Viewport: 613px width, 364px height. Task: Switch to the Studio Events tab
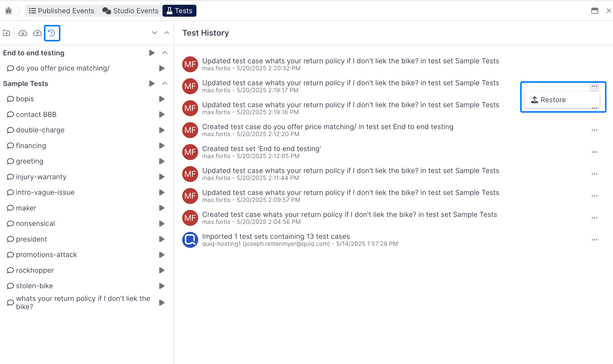point(130,11)
